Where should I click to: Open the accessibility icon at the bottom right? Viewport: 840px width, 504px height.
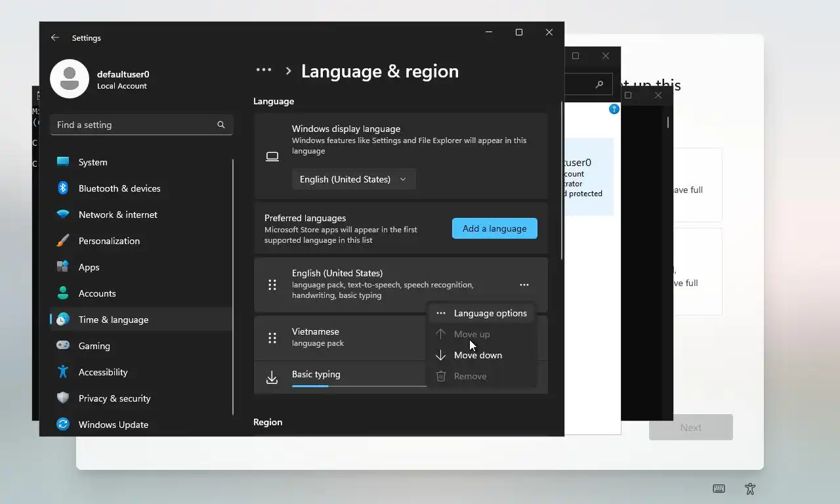751,489
